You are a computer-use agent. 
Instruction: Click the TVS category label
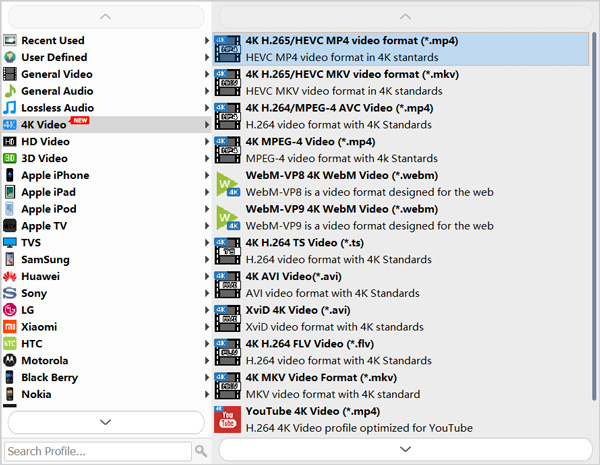(x=31, y=242)
